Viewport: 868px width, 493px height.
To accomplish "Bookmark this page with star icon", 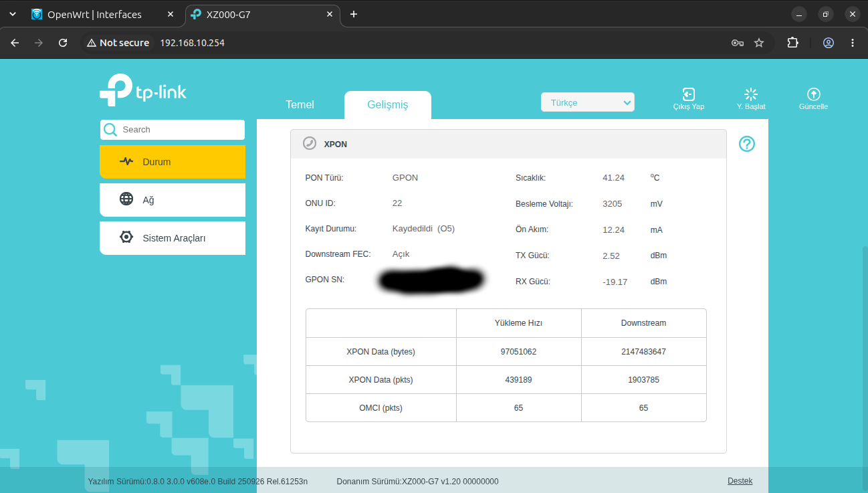I will (759, 43).
